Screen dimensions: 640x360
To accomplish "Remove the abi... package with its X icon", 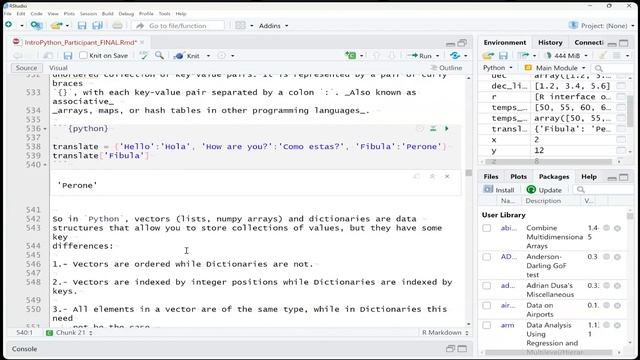I will 618,228.
